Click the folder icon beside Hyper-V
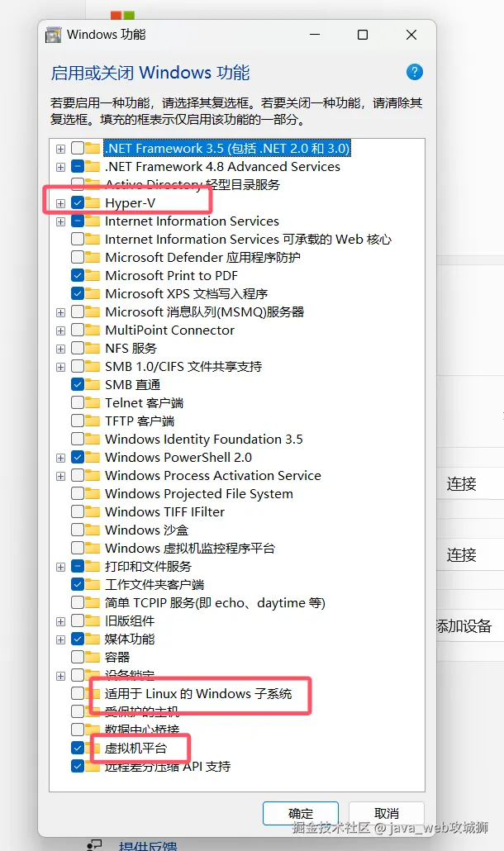 (x=93, y=203)
